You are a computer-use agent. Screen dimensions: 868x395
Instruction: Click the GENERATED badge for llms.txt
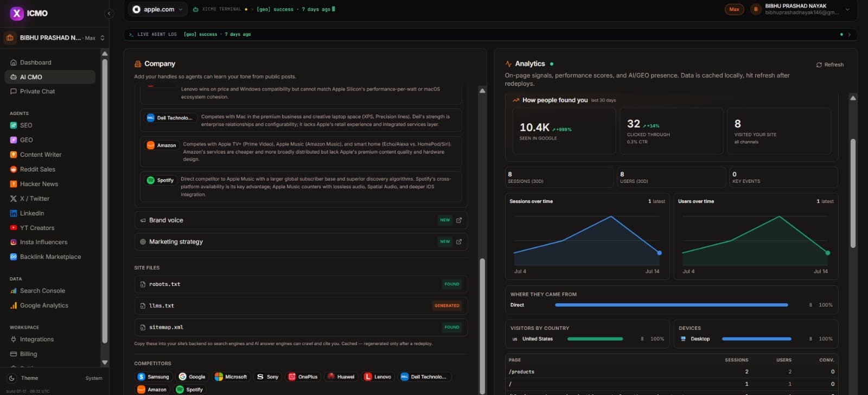447,306
